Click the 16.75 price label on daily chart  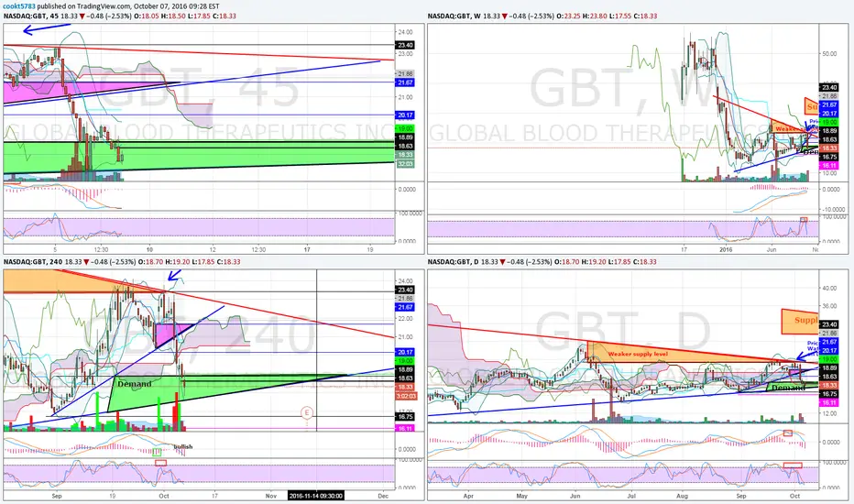(x=829, y=394)
